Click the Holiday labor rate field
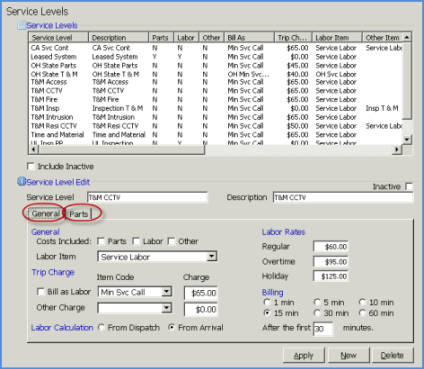 click(x=331, y=276)
